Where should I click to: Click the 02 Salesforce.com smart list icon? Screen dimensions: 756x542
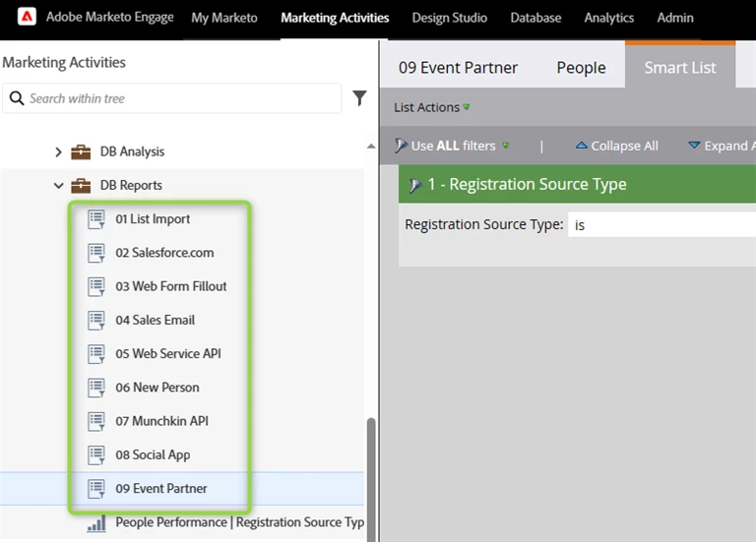[x=96, y=253]
